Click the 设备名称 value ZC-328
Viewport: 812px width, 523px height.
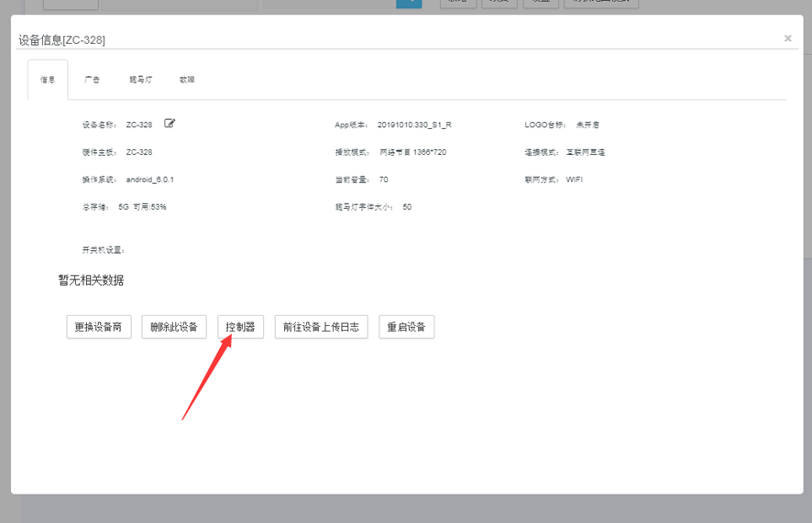(139, 125)
